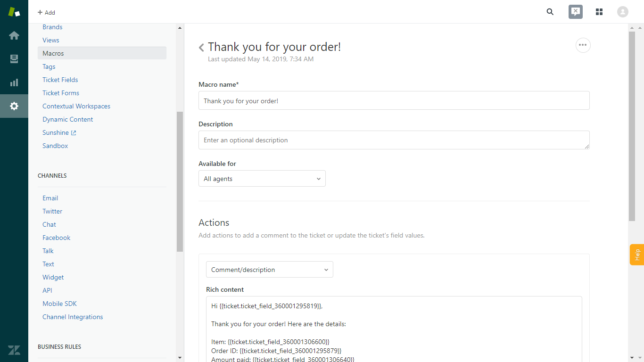Screen dimensions: 644x362
Task: Open the macro options ellipsis button
Action: pos(583,45)
